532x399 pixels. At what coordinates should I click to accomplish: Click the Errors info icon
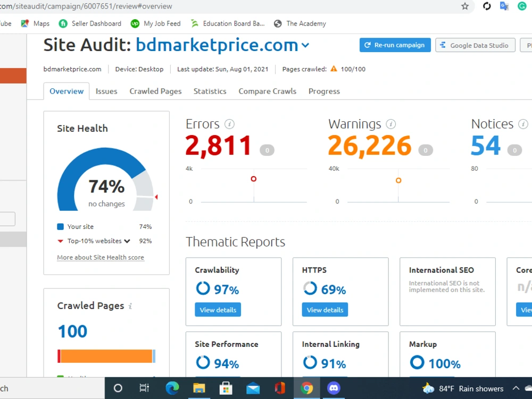tap(229, 124)
